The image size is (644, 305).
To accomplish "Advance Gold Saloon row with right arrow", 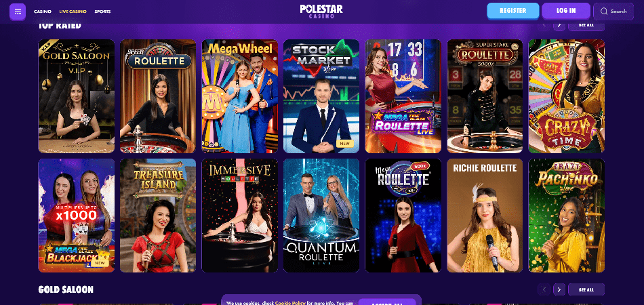I will [x=559, y=289].
